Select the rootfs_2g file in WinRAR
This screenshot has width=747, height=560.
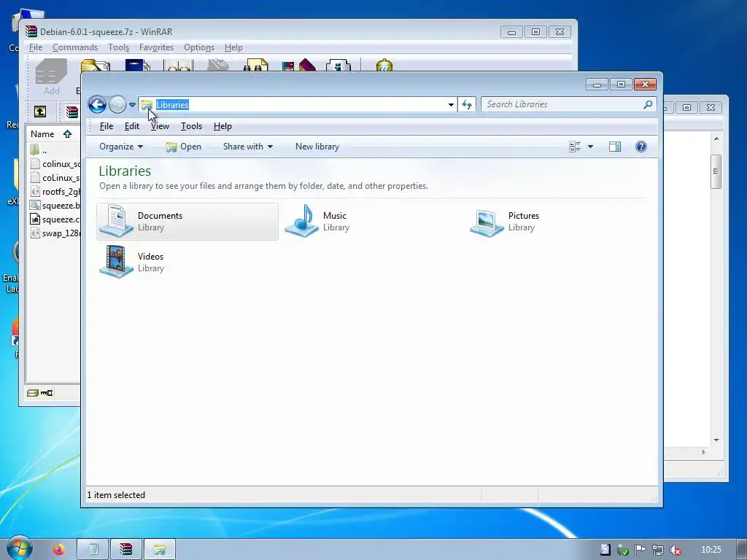[x=54, y=192]
